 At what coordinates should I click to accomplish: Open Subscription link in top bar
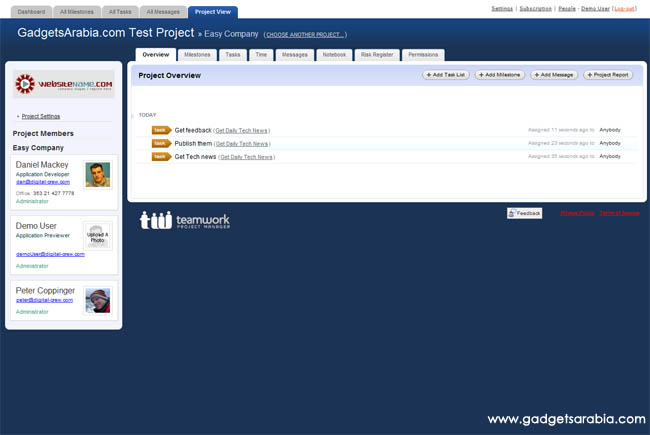[536, 9]
